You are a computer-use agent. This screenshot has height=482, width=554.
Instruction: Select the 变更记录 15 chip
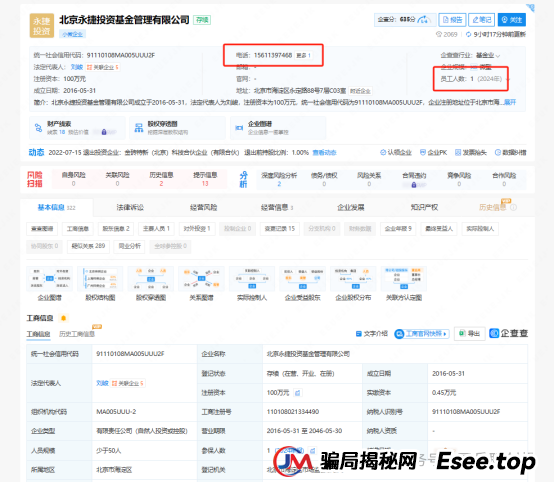point(280,229)
